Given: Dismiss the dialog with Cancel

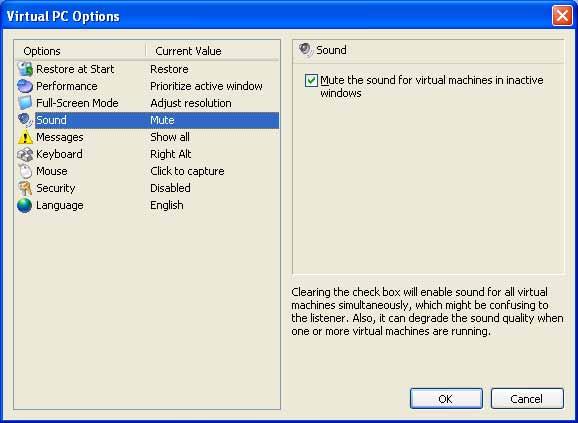Looking at the screenshot, I should pyautogui.click(x=527, y=399).
